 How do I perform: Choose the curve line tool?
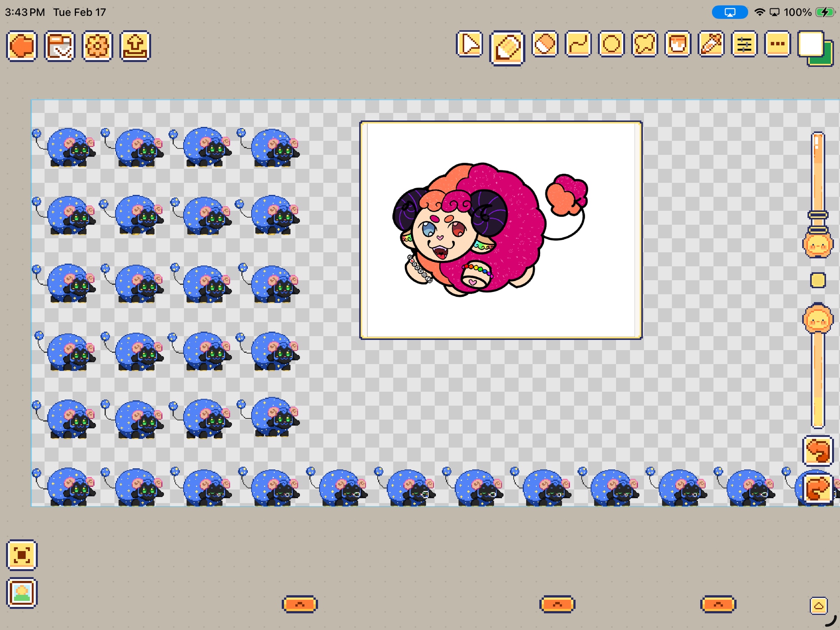tap(578, 44)
